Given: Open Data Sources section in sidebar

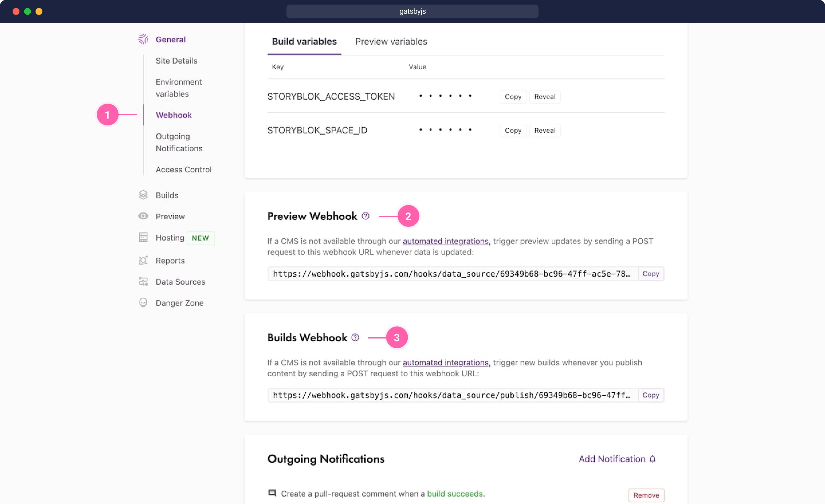Looking at the screenshot, I should click(180, 282).
